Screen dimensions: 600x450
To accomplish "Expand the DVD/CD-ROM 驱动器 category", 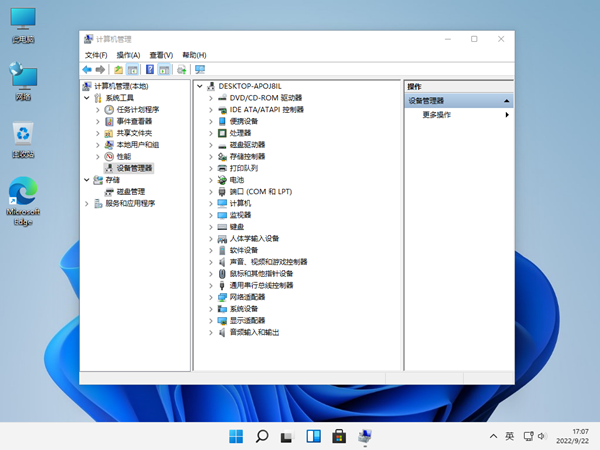I will coord(211,98).
